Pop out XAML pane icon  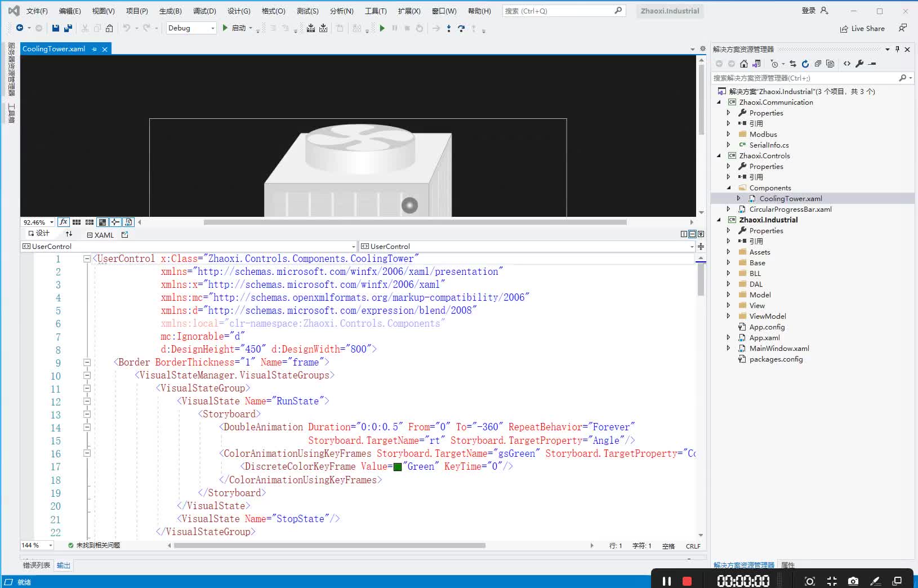(125, 234)
